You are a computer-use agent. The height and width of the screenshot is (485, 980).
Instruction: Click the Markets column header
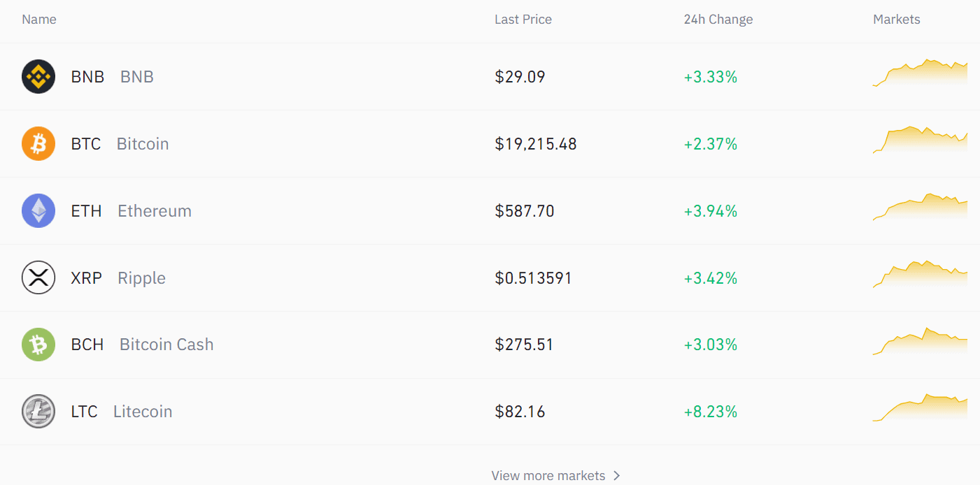pos(897,20)
